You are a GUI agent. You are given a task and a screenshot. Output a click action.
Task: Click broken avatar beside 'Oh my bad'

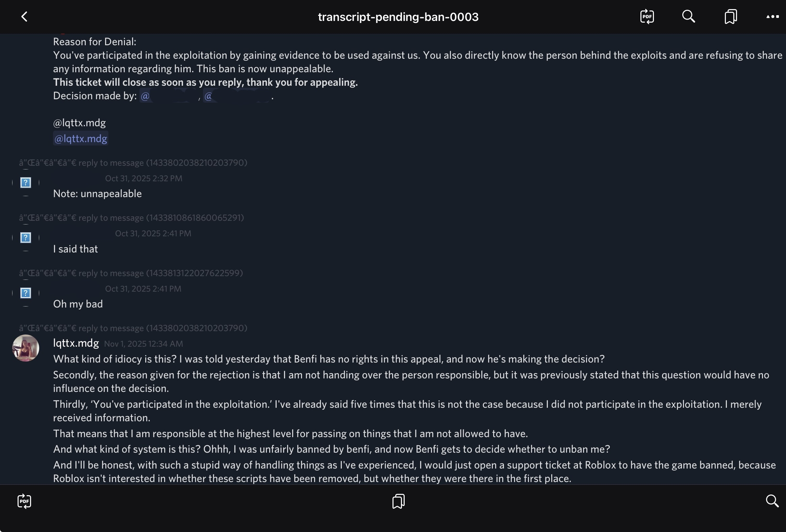[26, 293]
